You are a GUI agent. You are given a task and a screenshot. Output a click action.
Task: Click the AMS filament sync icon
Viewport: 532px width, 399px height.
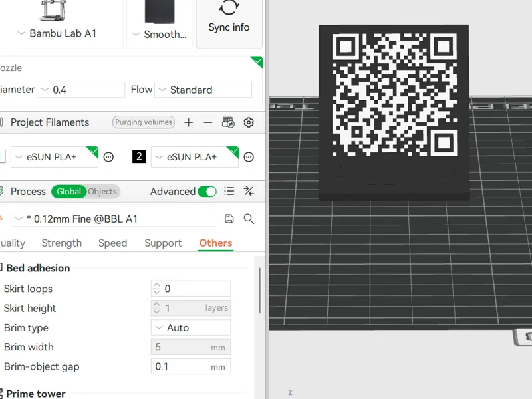(228, 122)
